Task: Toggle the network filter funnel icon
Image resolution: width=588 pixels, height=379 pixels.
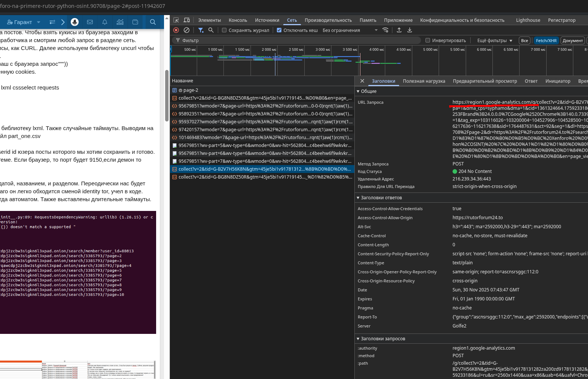Action: 201,30
